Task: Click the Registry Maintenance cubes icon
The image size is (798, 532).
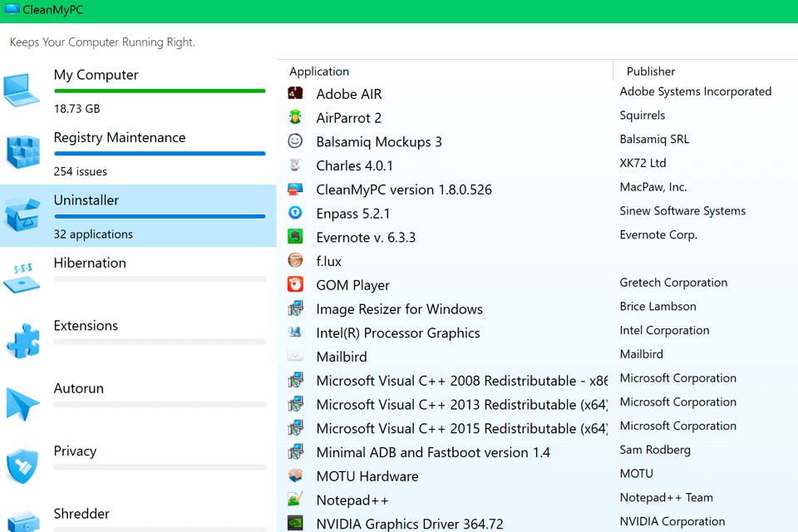Action: point(22,152)
